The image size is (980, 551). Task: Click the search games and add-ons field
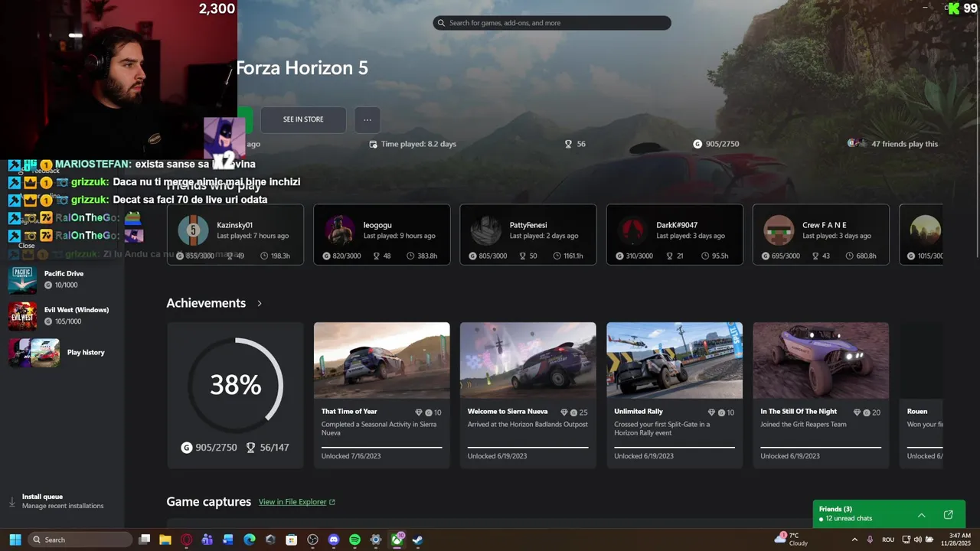551,23
